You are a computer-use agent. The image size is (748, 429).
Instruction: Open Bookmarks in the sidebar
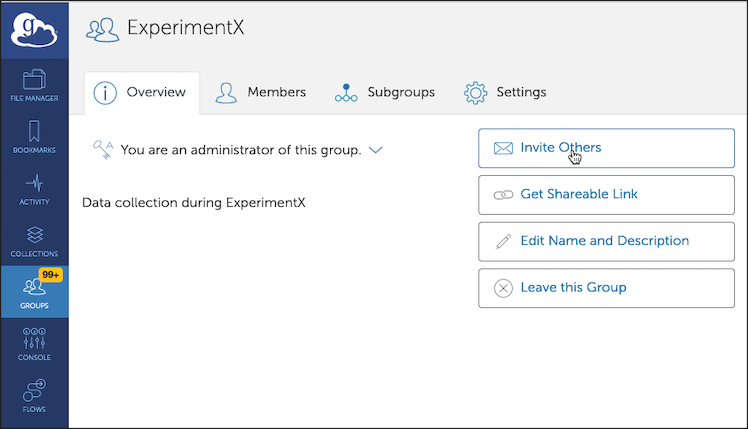(x=34, y=137)
